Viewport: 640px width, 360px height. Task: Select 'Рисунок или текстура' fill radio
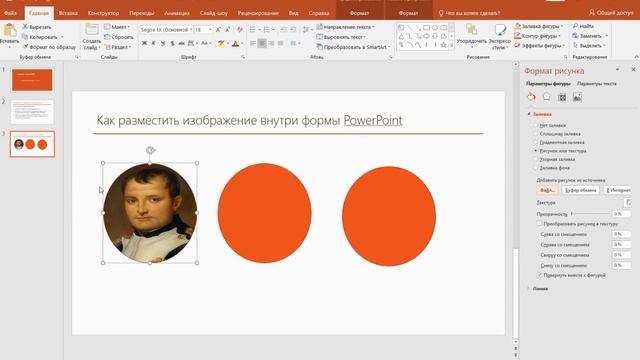[x=536, y=151]
